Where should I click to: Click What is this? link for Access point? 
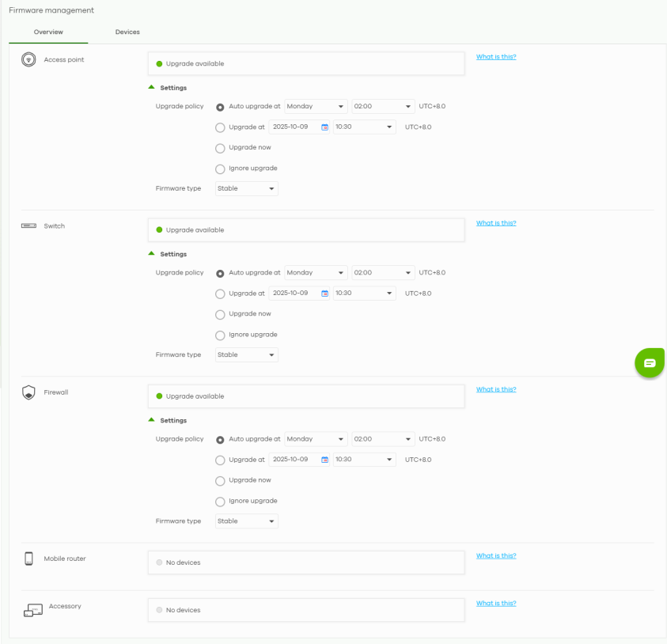(495, 57)
